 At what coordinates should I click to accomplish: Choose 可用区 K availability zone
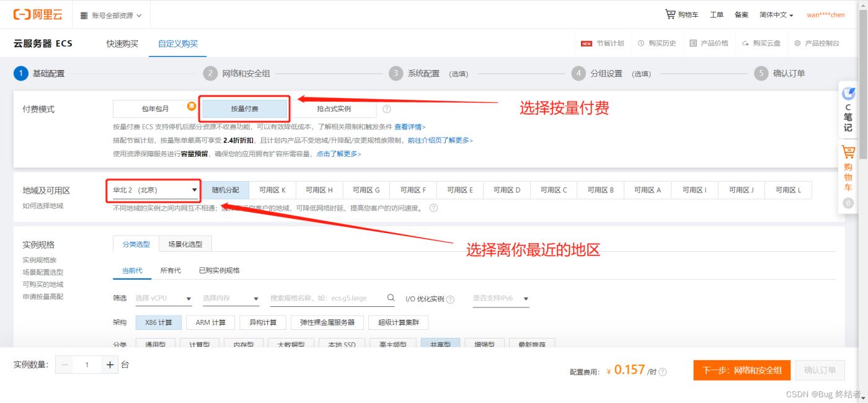pyautogui.click(x=272, y=190)
